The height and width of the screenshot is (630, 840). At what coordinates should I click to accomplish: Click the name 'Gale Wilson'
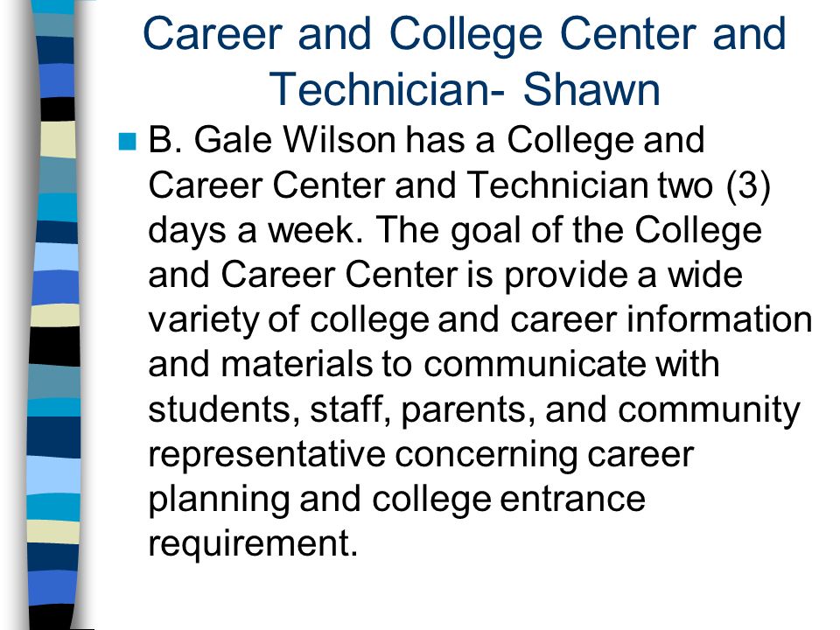(294, 140)
